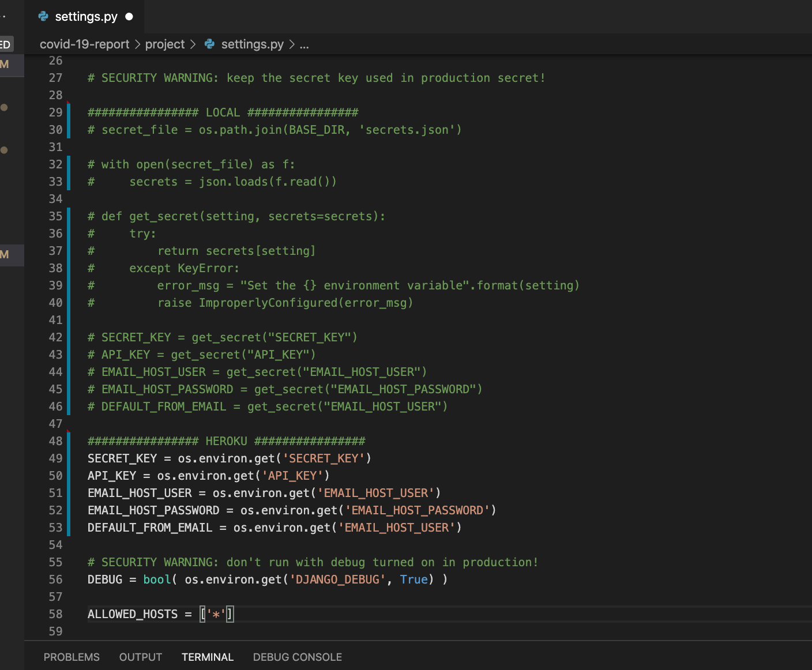Click 'EMAIL_HOST_PASSWORD' string on line 52
Viewport: 812px width, 670px height.
[x=418, y=510]
